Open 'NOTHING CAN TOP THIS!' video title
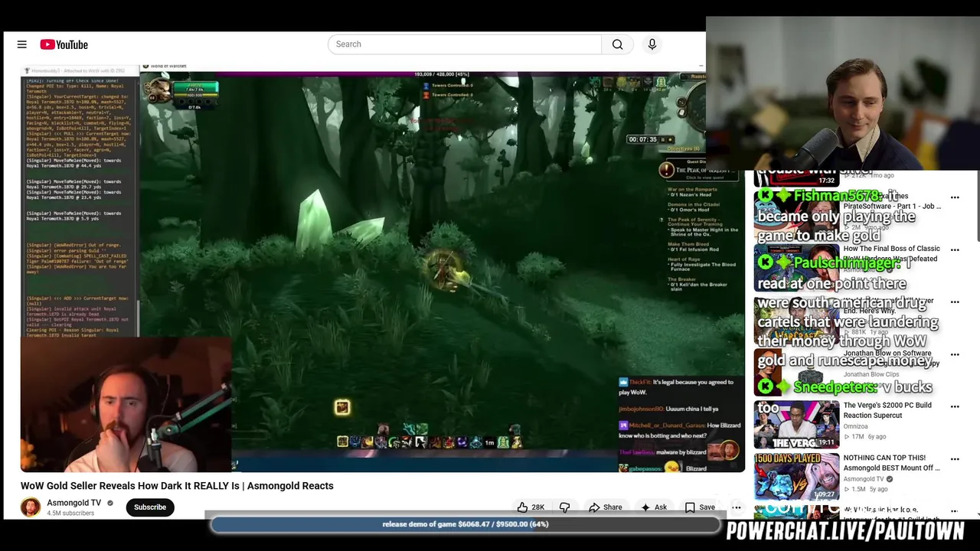The height and width of the screenshot is (551, 980). click(x=892, y=462)
